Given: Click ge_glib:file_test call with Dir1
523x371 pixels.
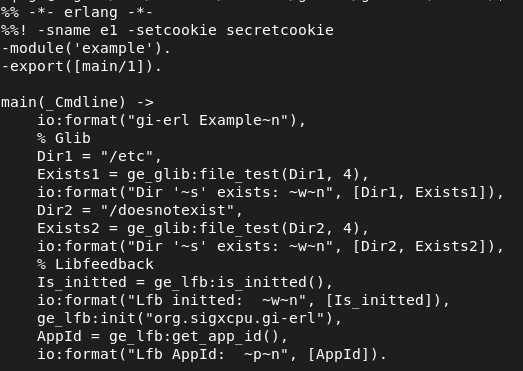Looking at the screenshot, I should coord(243,174).
